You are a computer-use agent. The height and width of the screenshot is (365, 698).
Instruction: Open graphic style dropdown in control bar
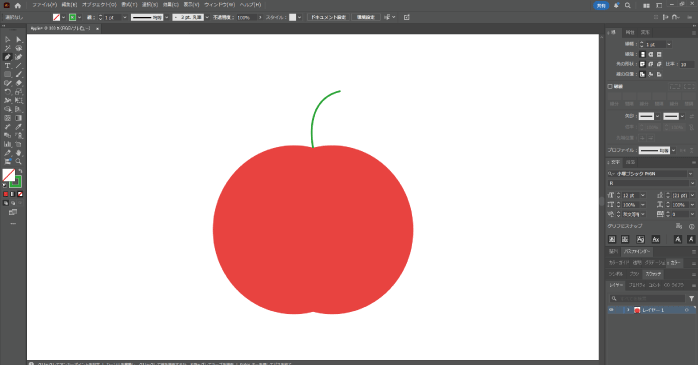click(300, 17)
